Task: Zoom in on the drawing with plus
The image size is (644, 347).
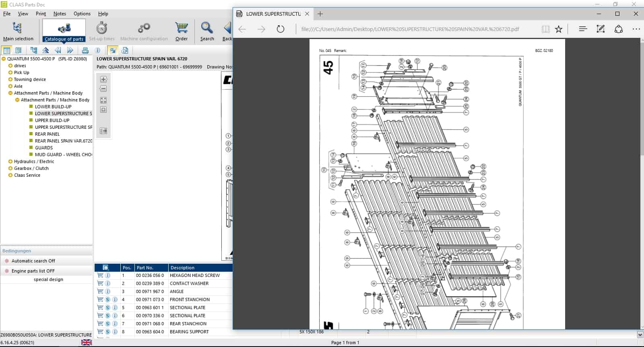Action: tap(103, 79)
